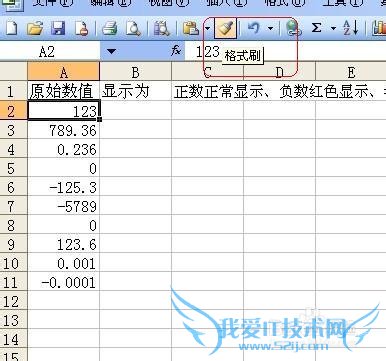Image resolution: width=386 pixels, height=361 pixels.
Task: Open the 插入 (Insert) menu
Action: [227, 3]
